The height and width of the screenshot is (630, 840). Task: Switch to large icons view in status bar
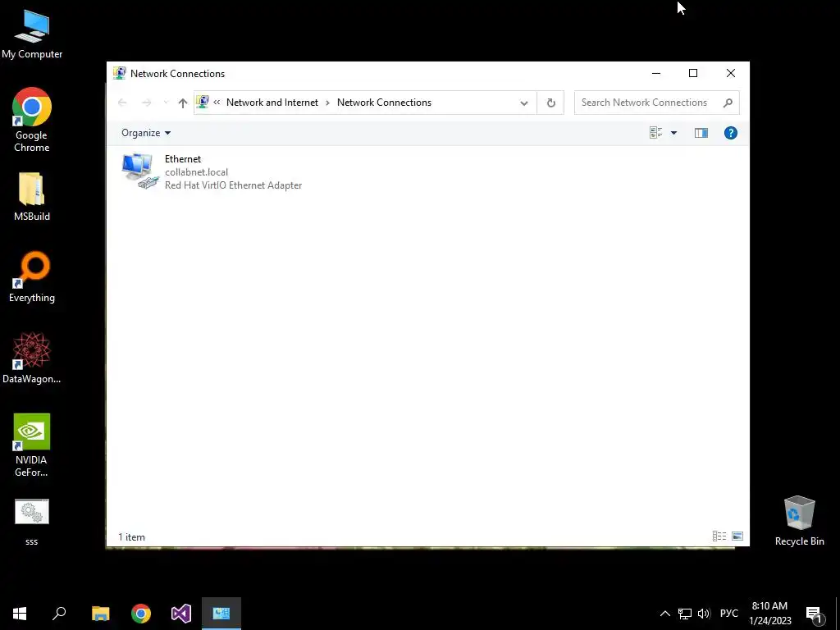[737, 536]
